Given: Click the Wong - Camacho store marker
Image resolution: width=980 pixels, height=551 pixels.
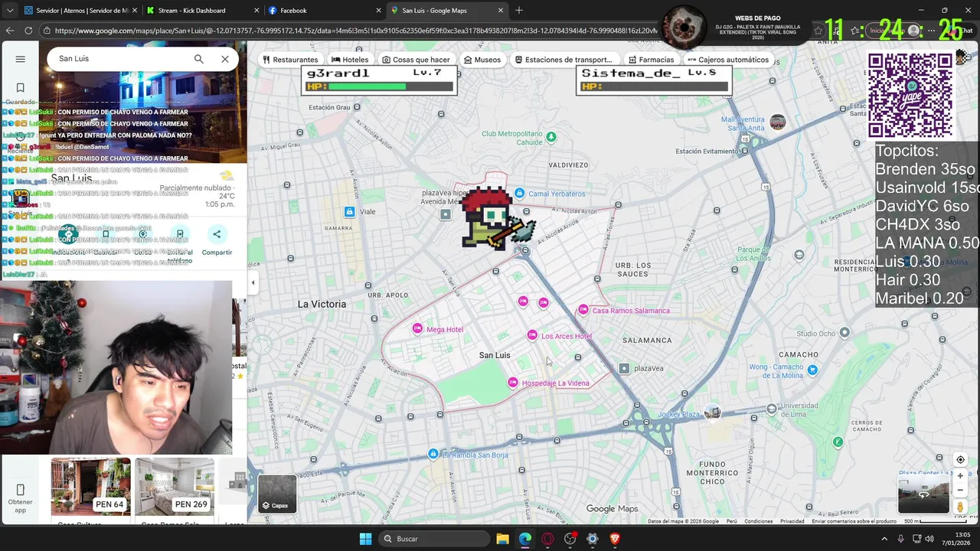Looking at the screenshot, I should [812, 370].
